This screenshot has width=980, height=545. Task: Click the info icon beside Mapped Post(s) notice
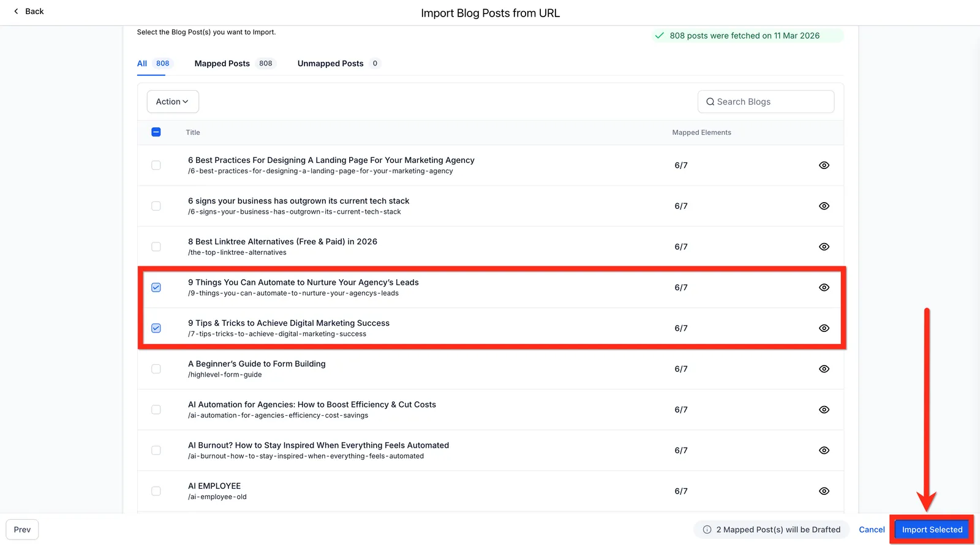click(x=707, y=530)
